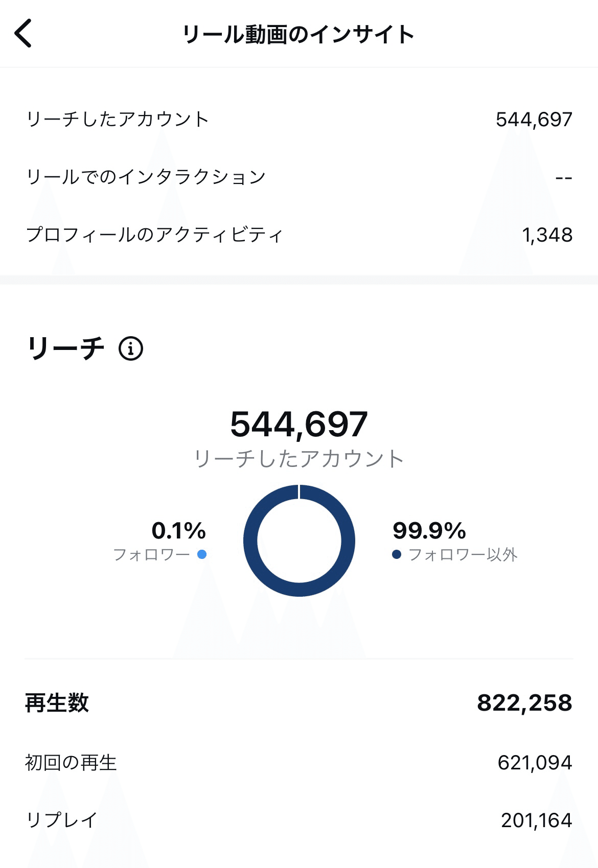Tap the dark blue フォロワー以外 legend dot
598x868 pixels.
click(397, 554)
